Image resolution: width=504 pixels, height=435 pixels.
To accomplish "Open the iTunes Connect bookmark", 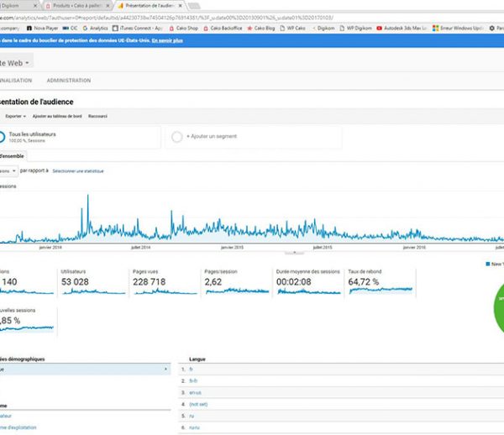I will pyautogui.click(x=137, y=29).
